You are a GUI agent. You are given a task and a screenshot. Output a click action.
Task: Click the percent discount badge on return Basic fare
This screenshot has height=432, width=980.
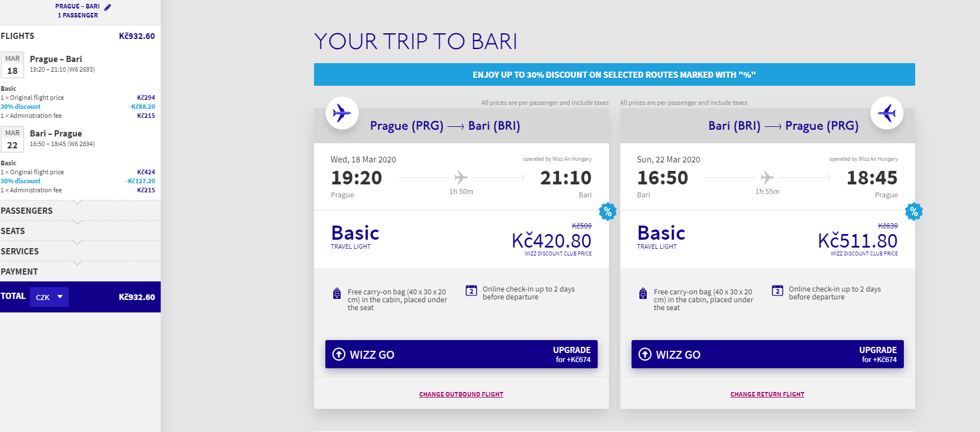[x=913, y=211]
